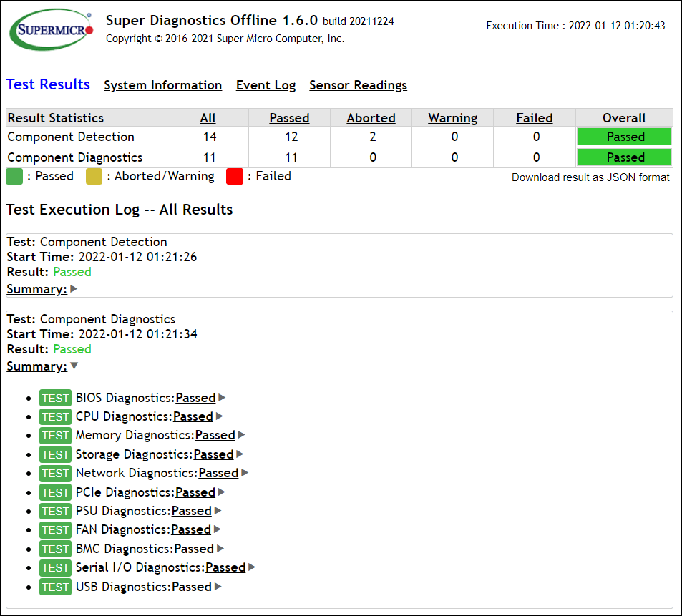Click the TEST badge beside PSU Diagnostics
This screenshot has width=682, height=616.
tap(55, 512)
